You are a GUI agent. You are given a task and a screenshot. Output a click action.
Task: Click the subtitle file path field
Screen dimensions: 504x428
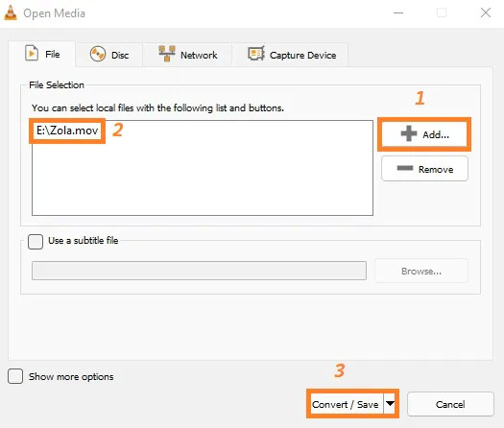coord(199,271)
